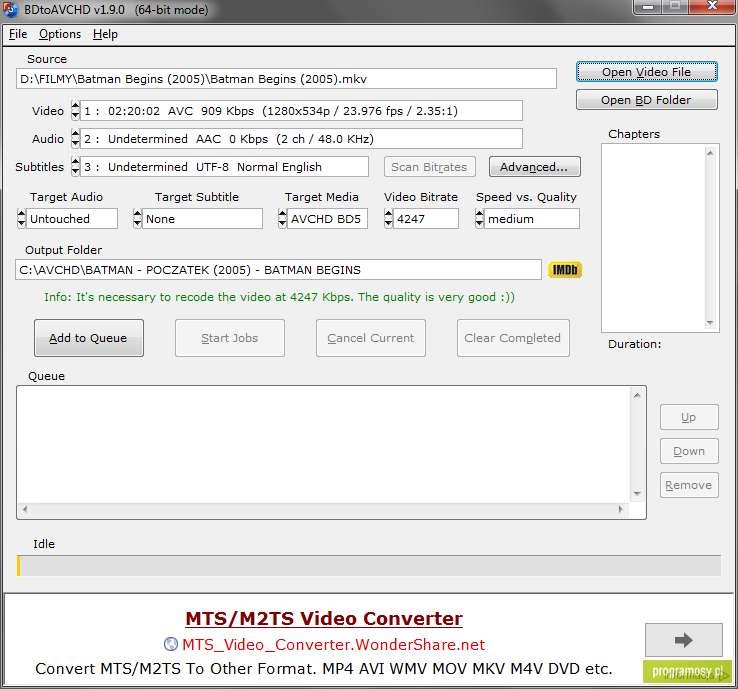Click Queue horizontal scroll left arrow

pyautogui.click(x=25, y=509)
